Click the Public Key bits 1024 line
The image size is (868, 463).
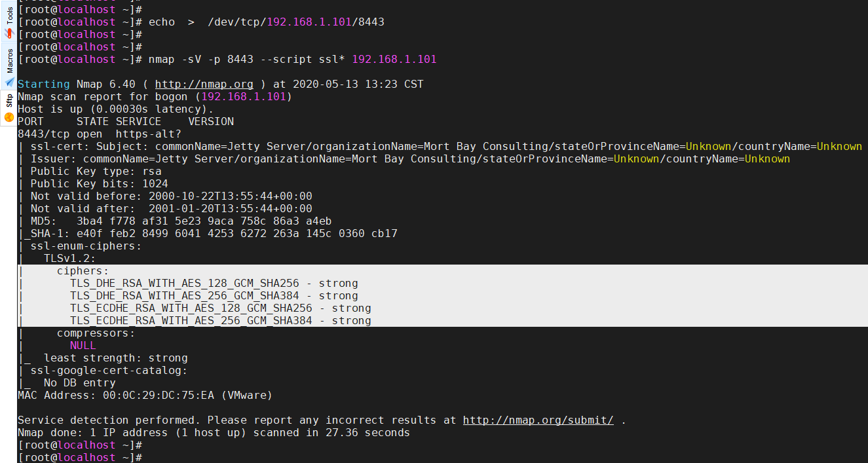(99, 184)
